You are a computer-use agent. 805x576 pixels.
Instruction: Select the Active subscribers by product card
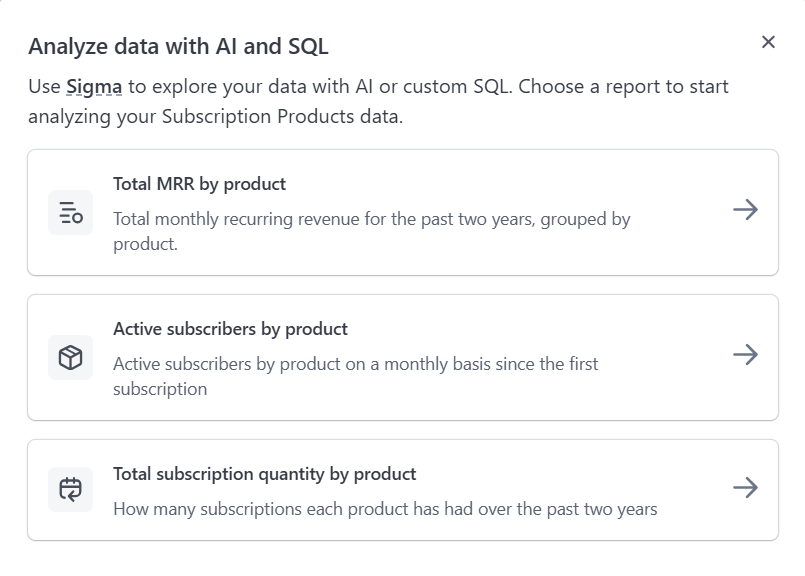[x=403, y=357]
